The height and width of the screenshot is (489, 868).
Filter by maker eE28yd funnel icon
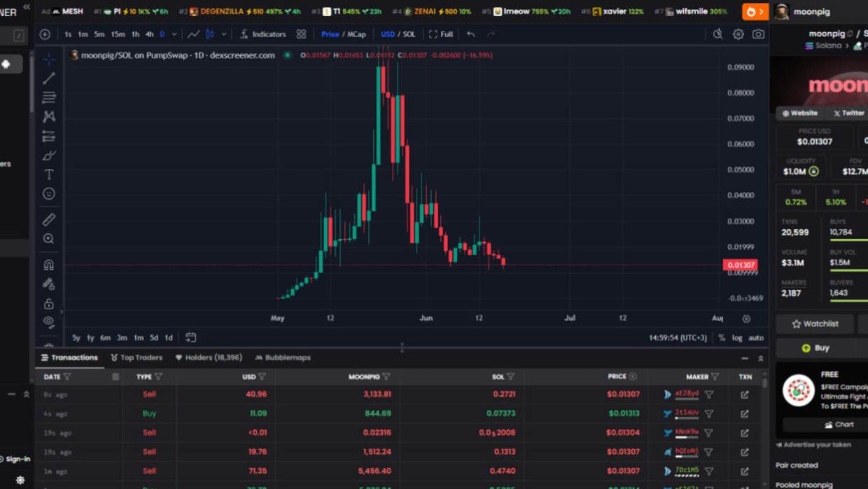(x=709, y=394)
